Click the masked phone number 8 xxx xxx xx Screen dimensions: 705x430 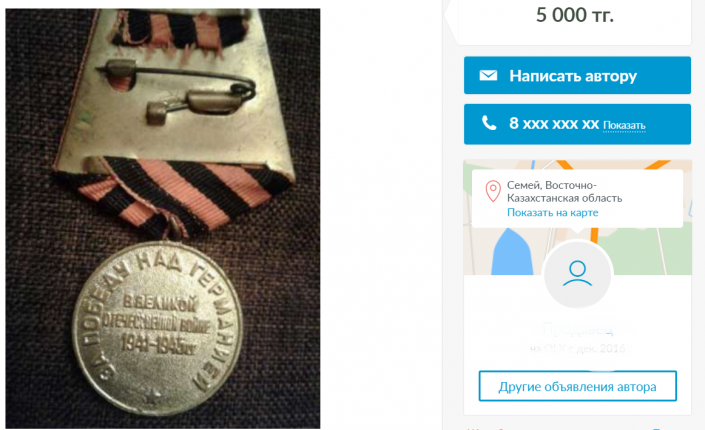[x=554, y=123]
